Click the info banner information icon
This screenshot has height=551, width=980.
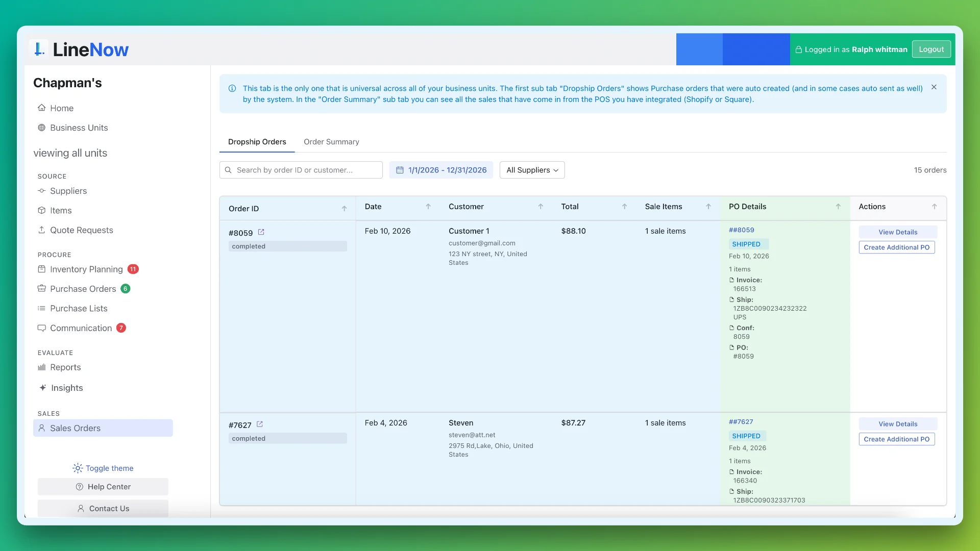[232, 88]
